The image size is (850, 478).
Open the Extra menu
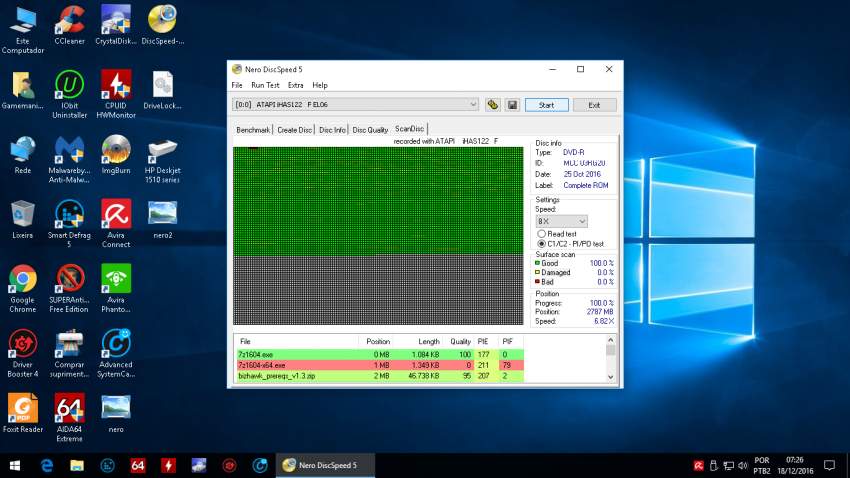tap(295, 85)
